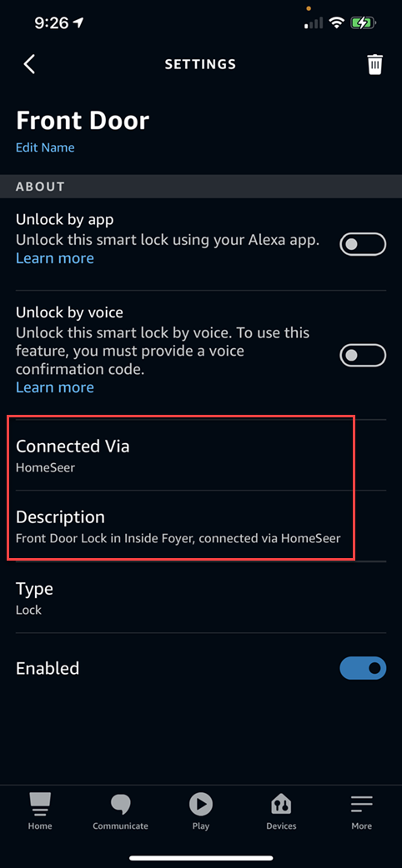402x868 pixels.
Task: Open Learn more under Unlock by voice
Action: [x=55, y=387]
